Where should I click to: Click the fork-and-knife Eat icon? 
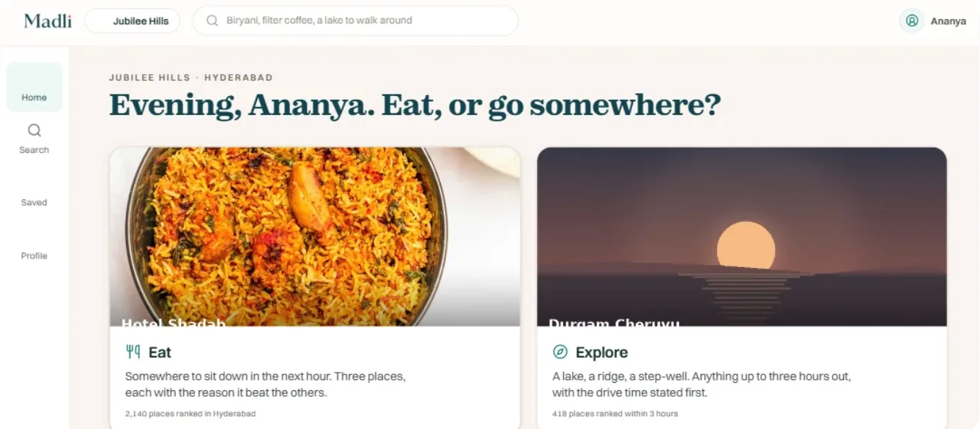pyautogui.click(x=133, y=352)
